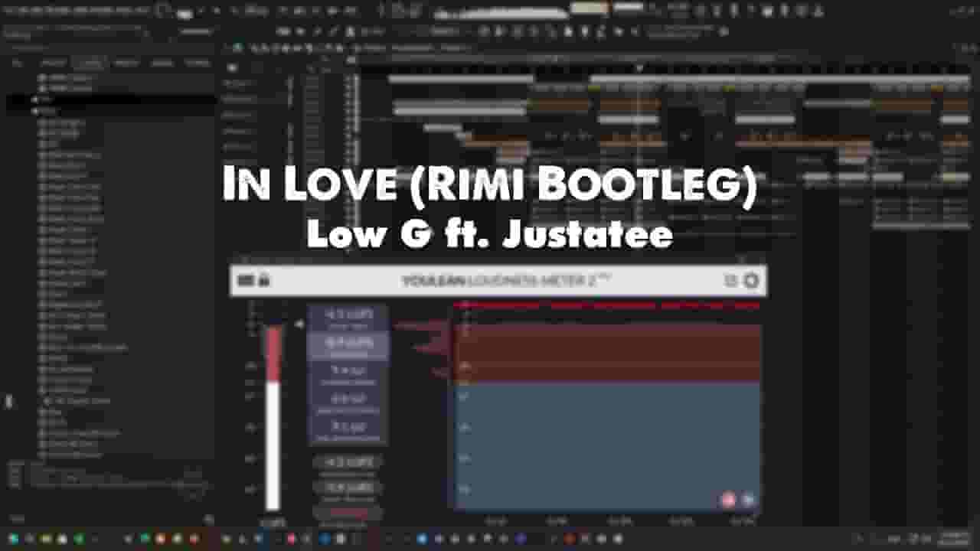Click the vertical loudness level bar in Youlean
The width and height of the screenshot is (980, 551).
[273, 418]
